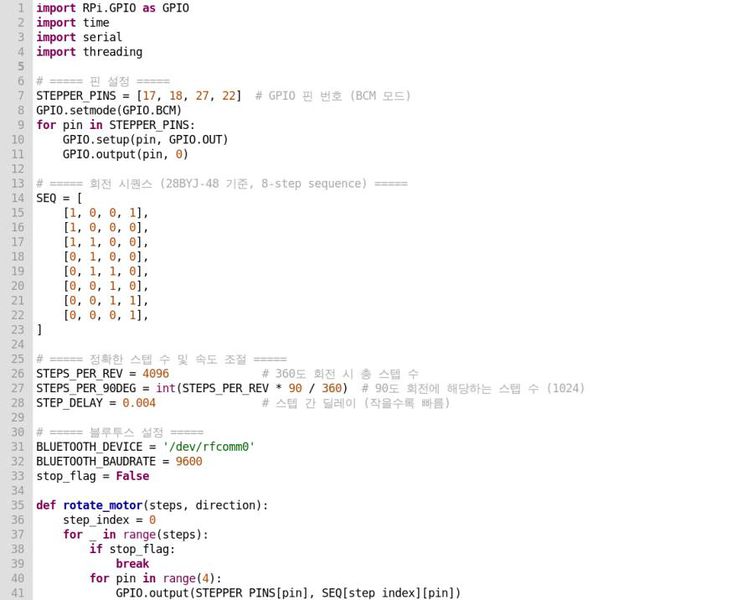Click line number 26 in the gutter
This screenshot has width=732, height=600.
pos(18,373)
